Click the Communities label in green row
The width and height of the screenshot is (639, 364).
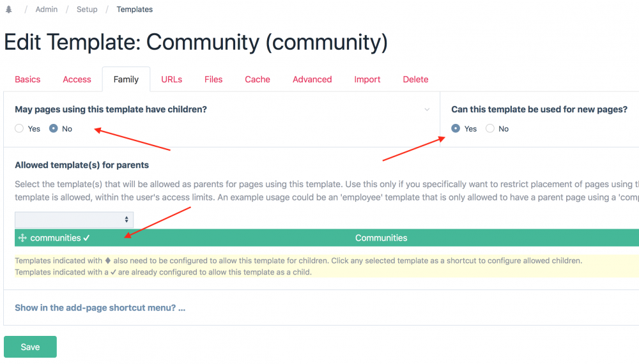381,238
